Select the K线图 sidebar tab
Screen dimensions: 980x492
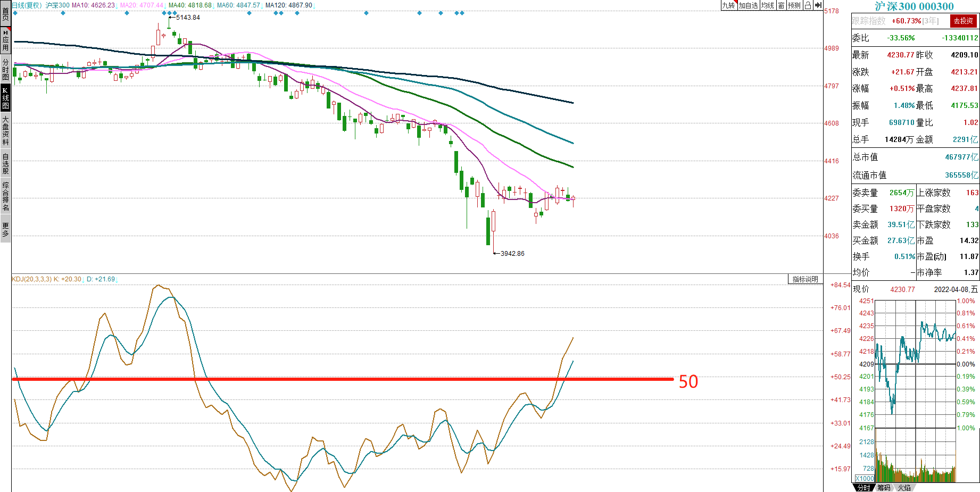[x=5, y=98]
